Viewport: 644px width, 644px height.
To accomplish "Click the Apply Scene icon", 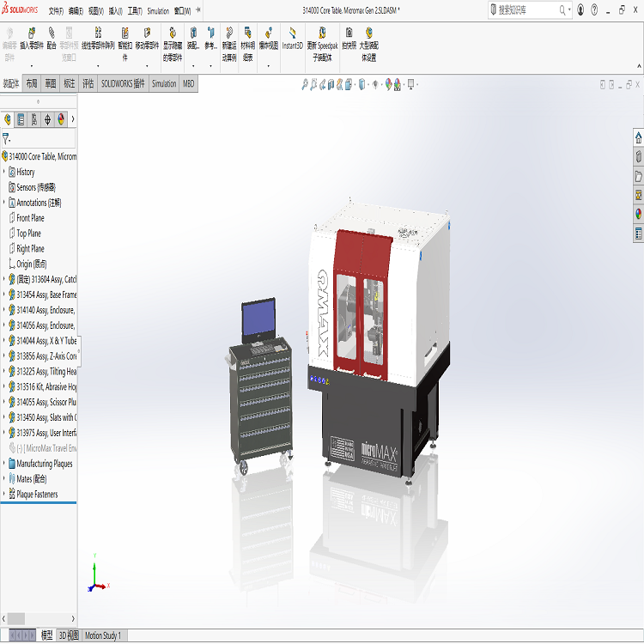I will click(x=398, y=85).
